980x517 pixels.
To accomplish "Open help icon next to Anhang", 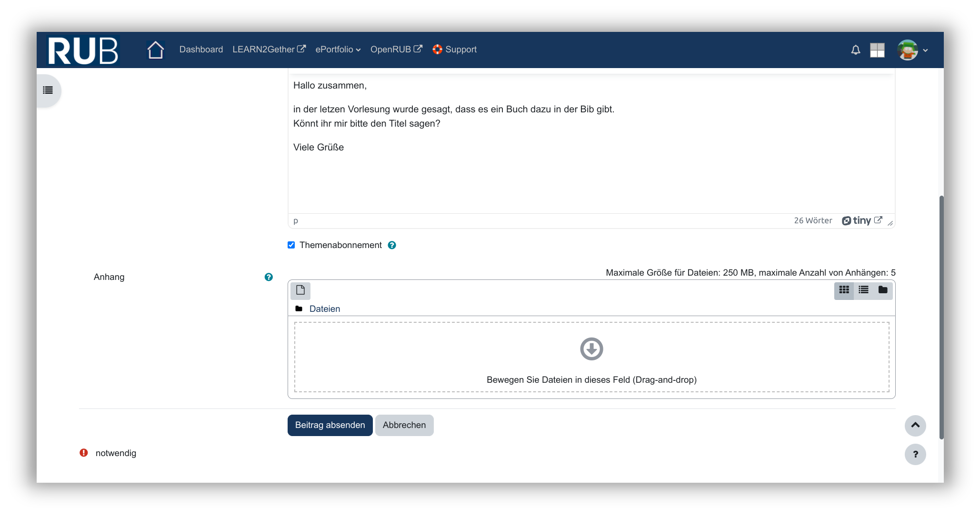I will pos(269,277).
